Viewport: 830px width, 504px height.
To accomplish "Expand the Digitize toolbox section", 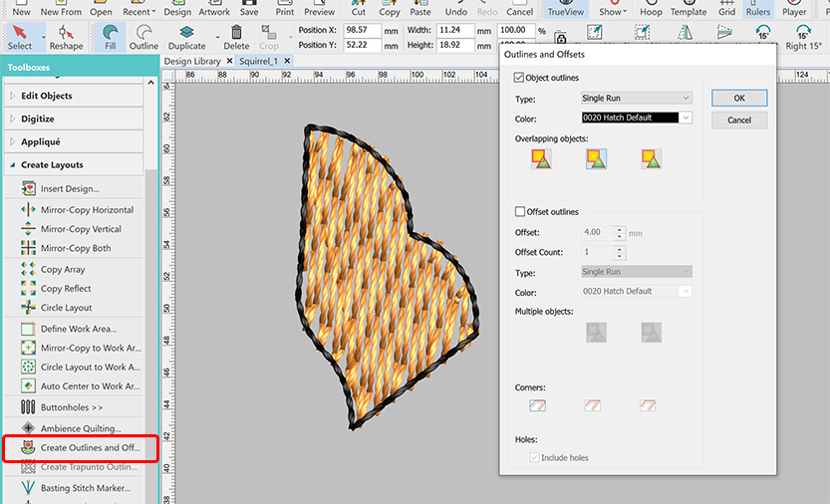I will (x=38, y=119).
